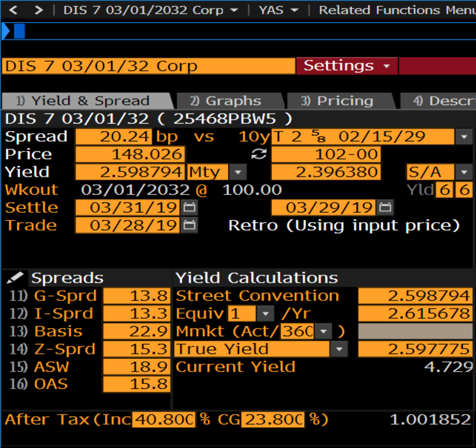Screen dimensions: 476x448
Task: Open the I-Sprd spread function
Action: pos(51,314)
